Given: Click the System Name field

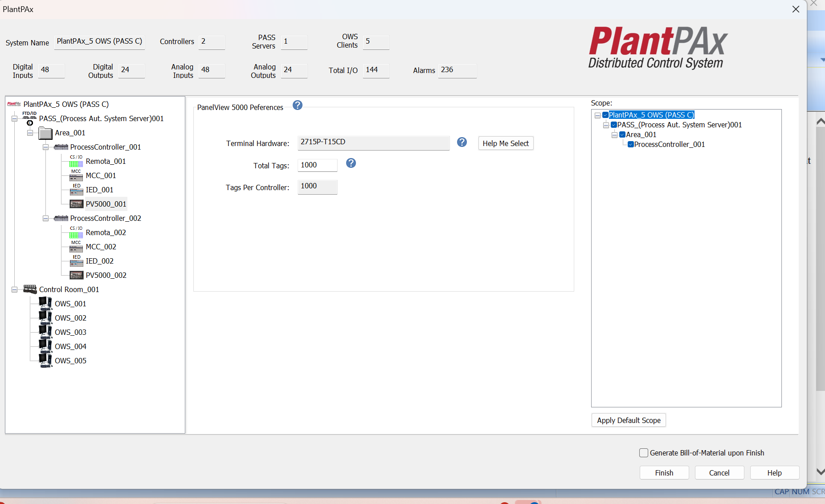Looking at the screenshot, I should 99,42.
